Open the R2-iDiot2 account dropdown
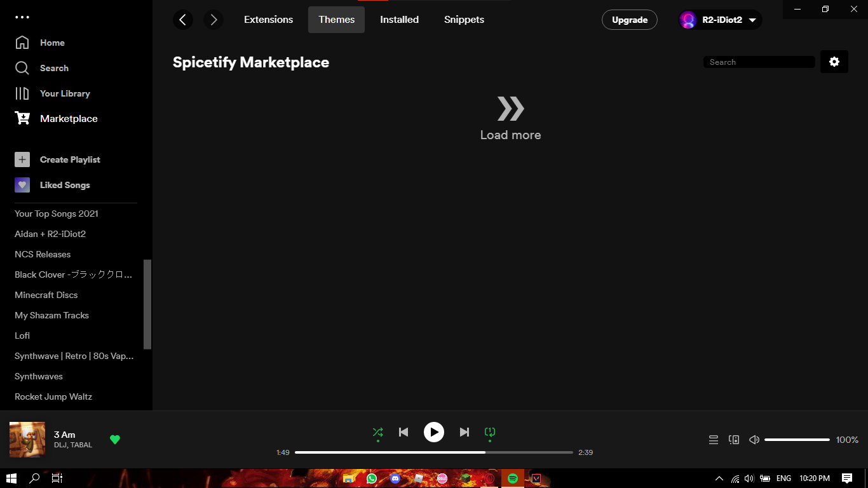This screenshot has height=488, width=868. click(x=720, y=20)
